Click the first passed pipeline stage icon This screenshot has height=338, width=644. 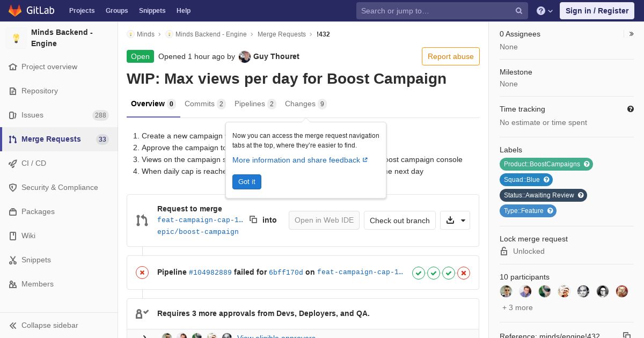tap(419, 273)
